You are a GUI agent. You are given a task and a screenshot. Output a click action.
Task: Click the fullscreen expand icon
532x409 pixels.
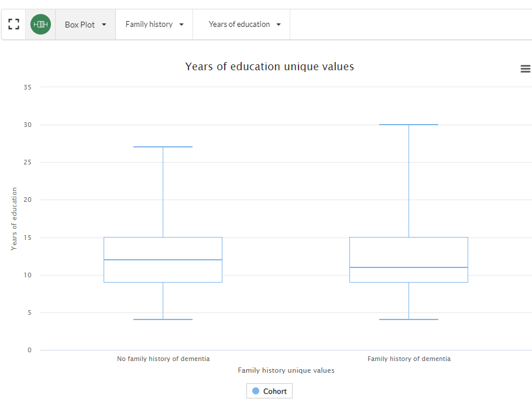[14, 25]
